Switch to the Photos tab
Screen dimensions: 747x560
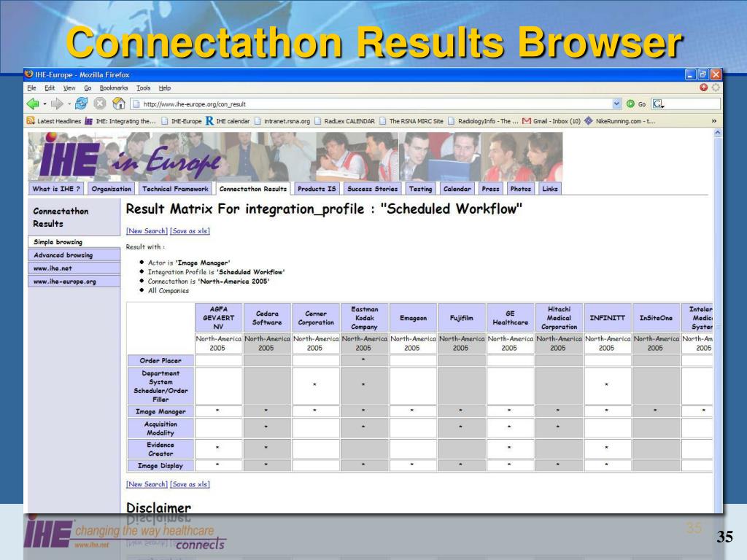(x=521, y=189)
